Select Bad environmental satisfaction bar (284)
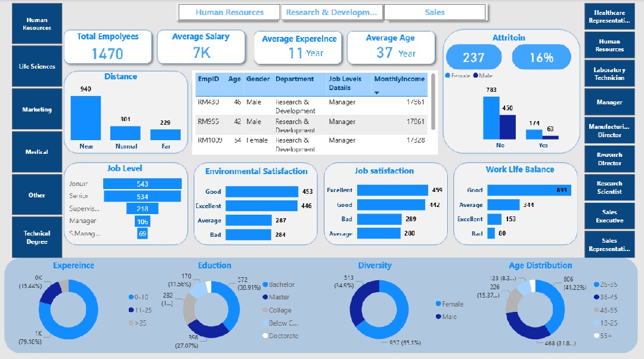 [x=248, y=234]
